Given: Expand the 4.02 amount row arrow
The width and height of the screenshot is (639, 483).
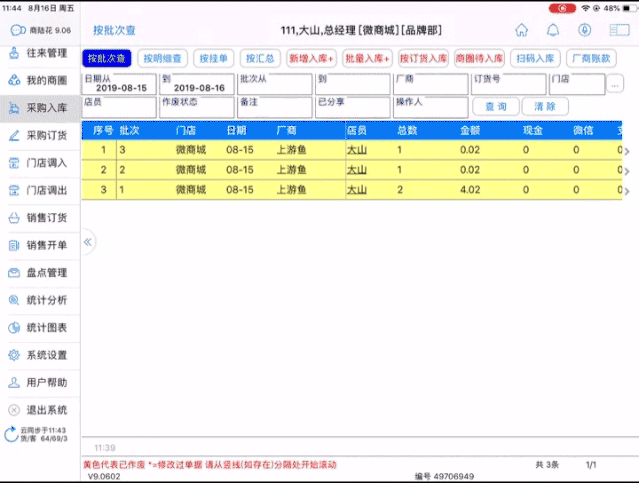Looking at the screenshot, I should click(x=627, y=192).
